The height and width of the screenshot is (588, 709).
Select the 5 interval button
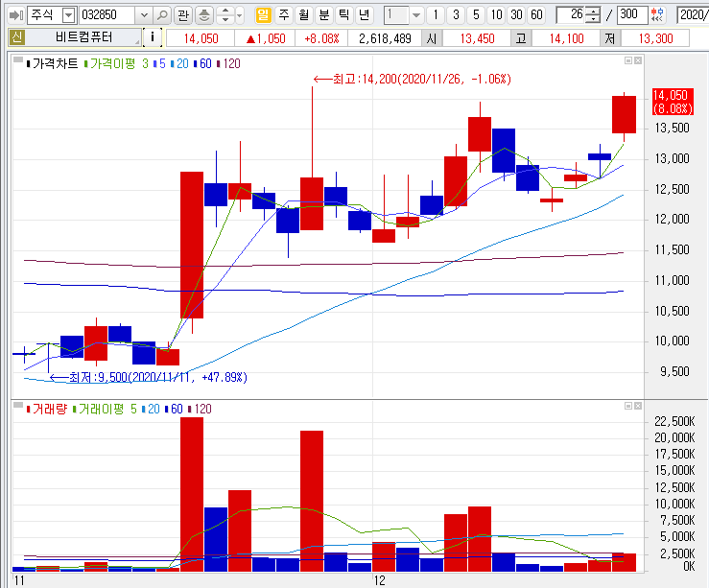[x=476, y=15]
